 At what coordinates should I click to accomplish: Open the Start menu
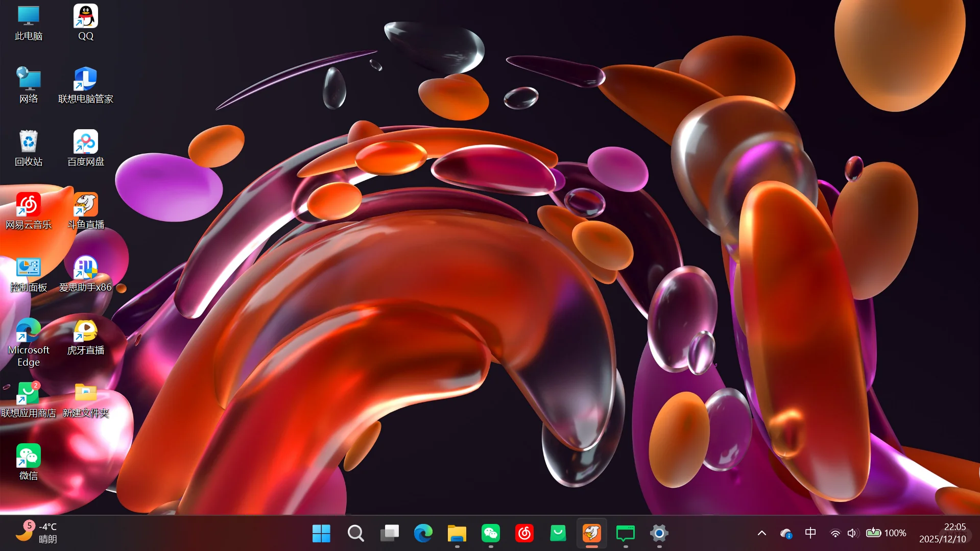coord(321,533)
